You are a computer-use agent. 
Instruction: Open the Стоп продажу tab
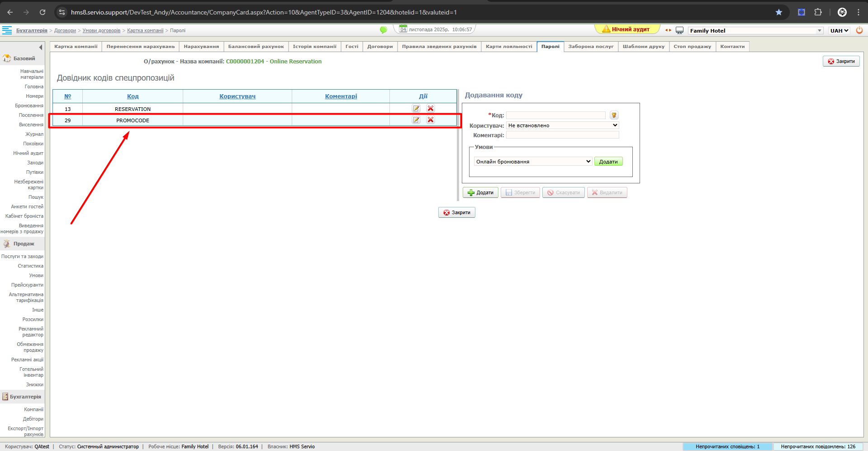[692, 47]
